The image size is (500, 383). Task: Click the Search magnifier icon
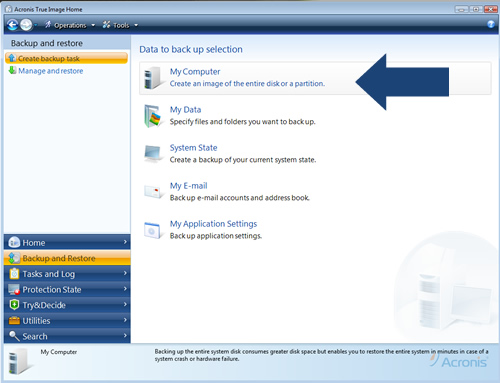click(14, 336)
